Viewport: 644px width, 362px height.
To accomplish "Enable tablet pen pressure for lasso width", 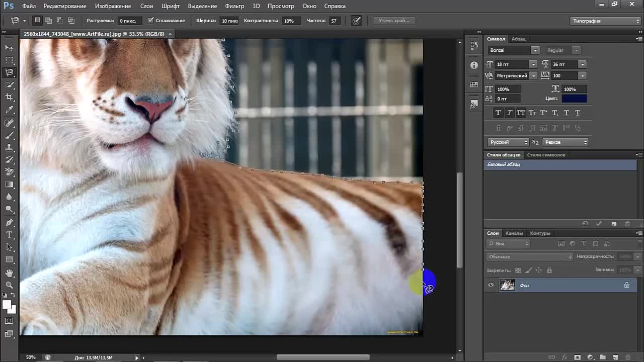I will click(356, 21).
